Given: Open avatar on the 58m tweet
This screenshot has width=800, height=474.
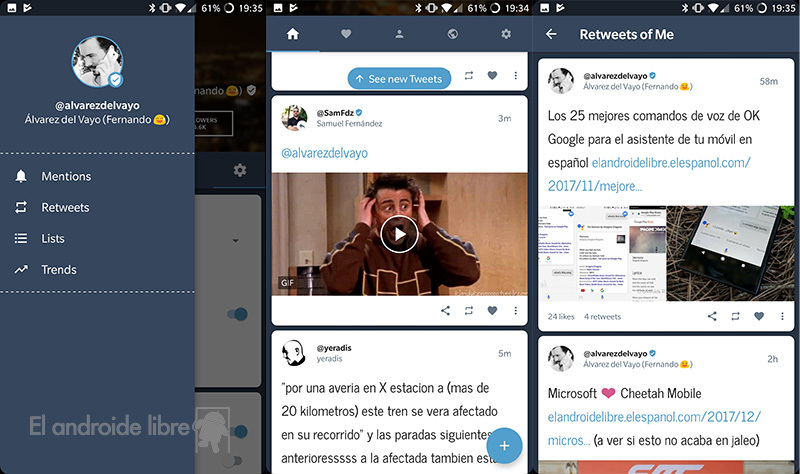Looking at the screenshot, I should 561,81.
